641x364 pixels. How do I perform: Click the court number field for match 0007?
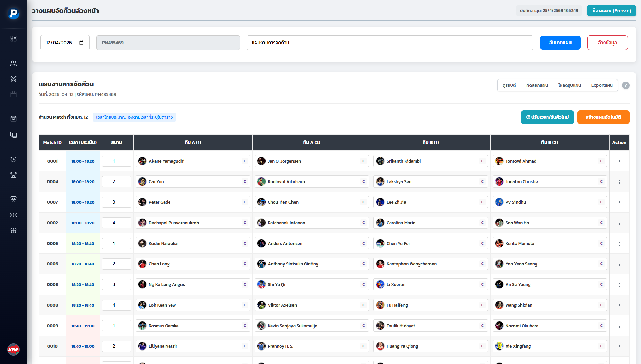[x=116, y=202]
